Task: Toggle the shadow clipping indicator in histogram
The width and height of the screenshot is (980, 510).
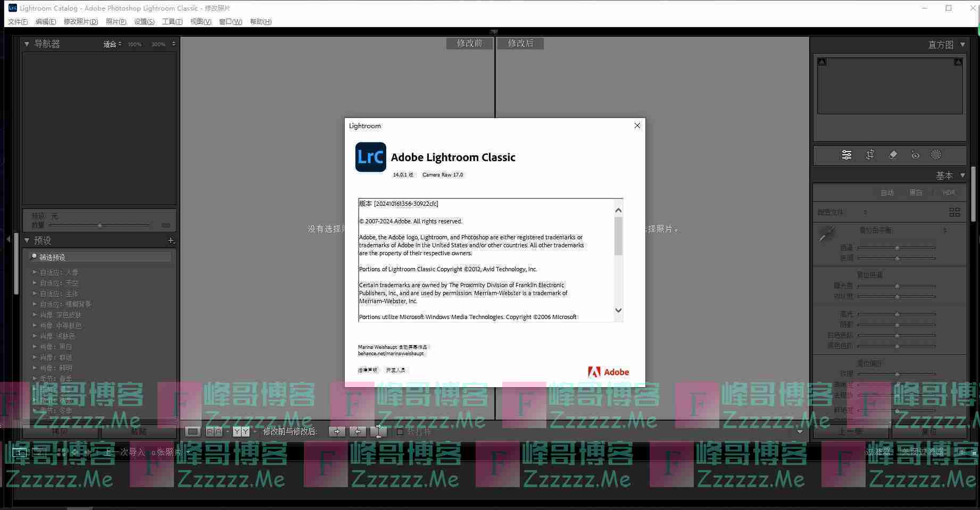Action: coord(822,62)
